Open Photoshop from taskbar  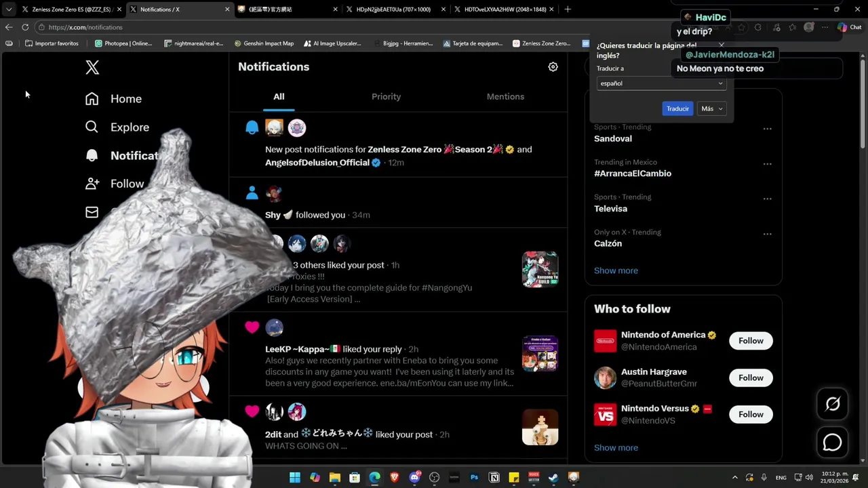[474, 477]
